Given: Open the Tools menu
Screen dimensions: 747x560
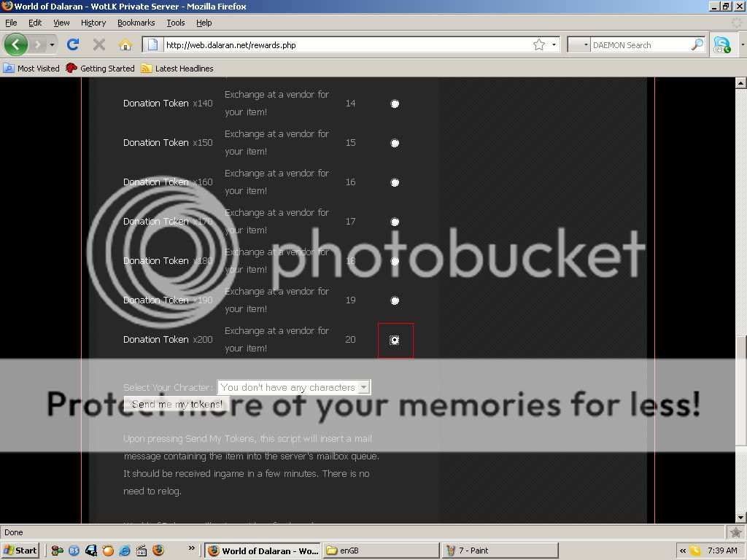Looking at the screenshot, I should 175,23.
